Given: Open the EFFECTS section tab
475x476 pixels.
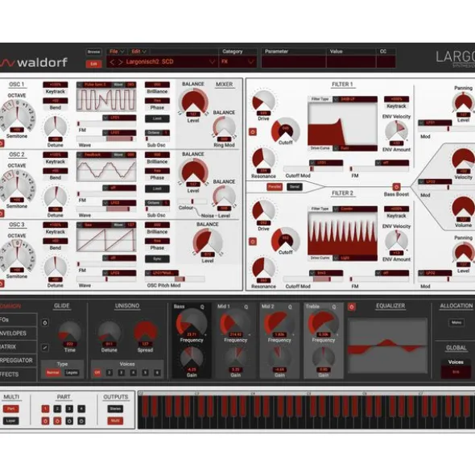Looking at the screenshot, I should 19,375.
